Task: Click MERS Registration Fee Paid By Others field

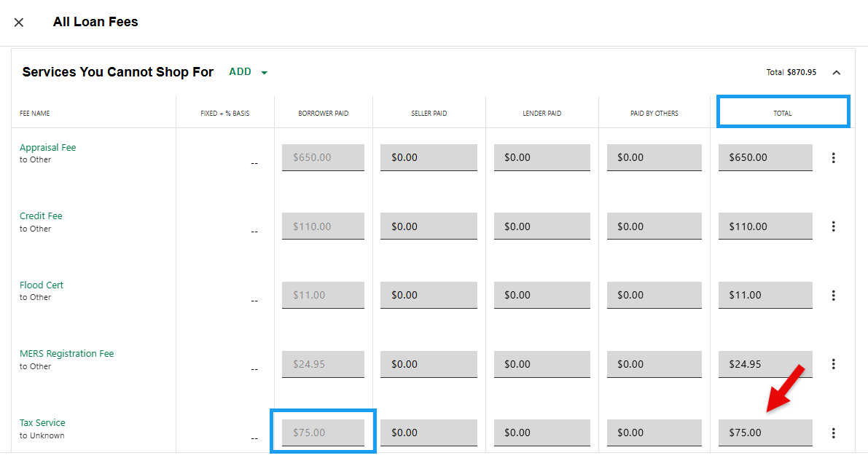Action: click(x=654, y=364)
